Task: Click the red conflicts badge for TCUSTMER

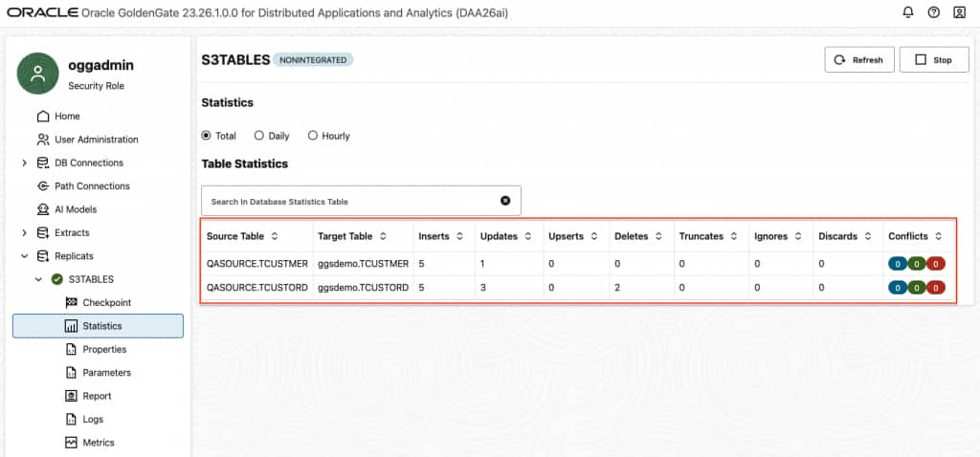Action: pos(936,263)
